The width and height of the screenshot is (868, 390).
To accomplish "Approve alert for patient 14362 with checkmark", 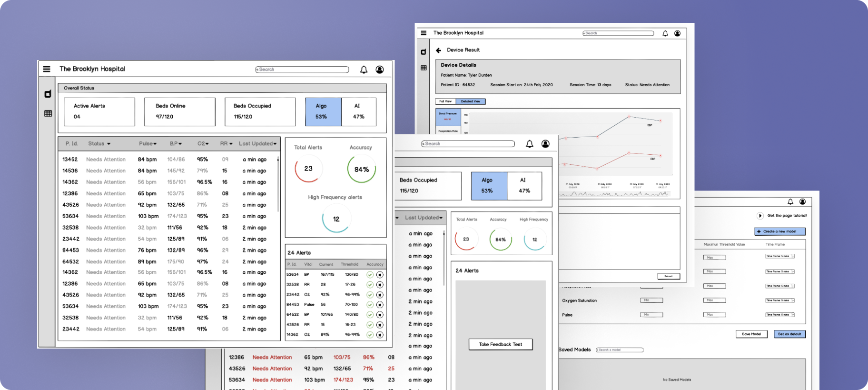I will coord(370,335).
